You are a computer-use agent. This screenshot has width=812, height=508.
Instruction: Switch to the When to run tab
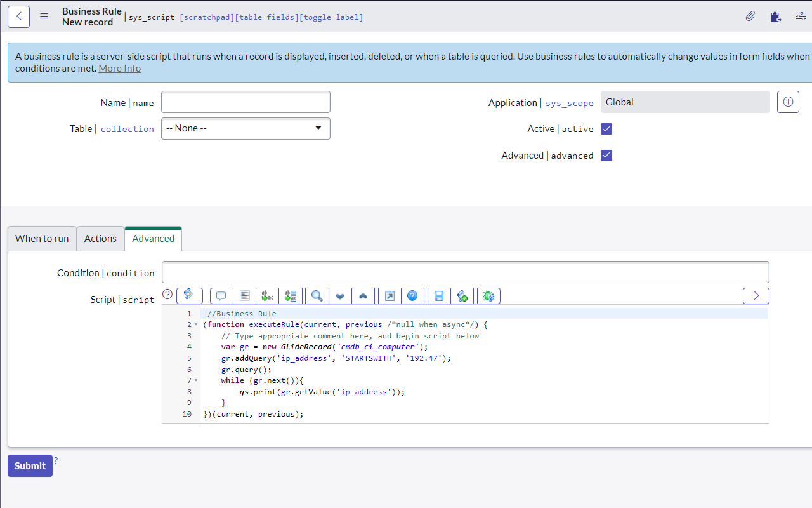42,239
